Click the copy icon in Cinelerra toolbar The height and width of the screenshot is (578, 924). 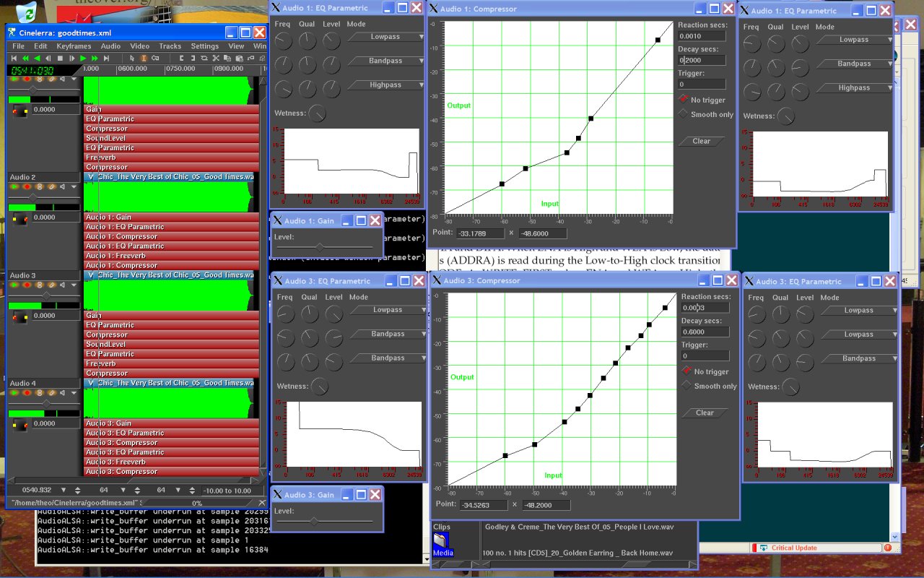point(227,58)
